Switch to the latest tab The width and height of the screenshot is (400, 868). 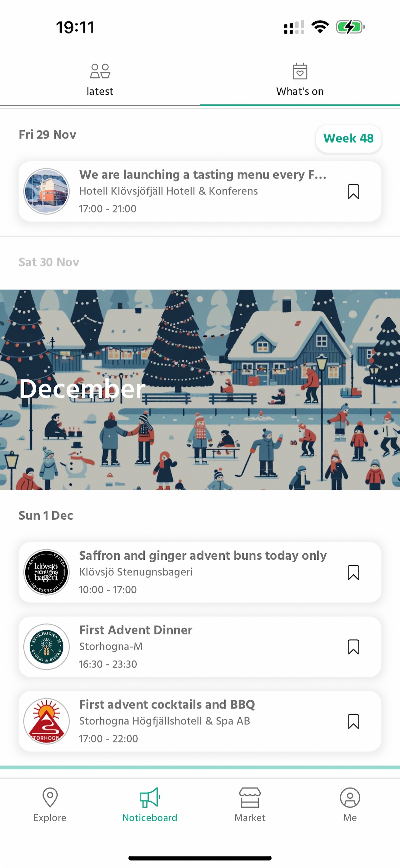click(x=100, y=79)
